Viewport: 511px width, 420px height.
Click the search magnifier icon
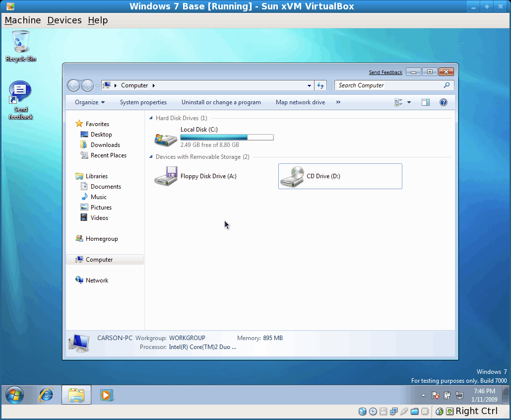tap(447, 85)
